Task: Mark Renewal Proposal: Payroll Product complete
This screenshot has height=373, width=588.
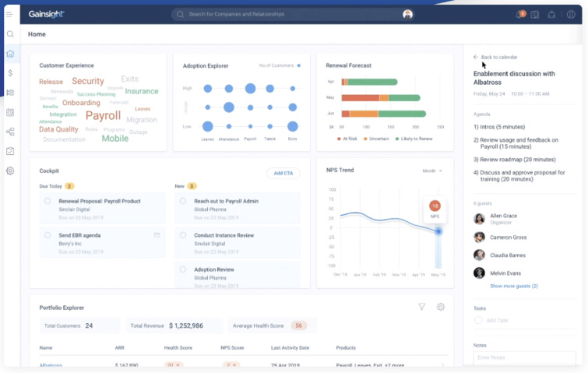Action: (x=48, y=201)
